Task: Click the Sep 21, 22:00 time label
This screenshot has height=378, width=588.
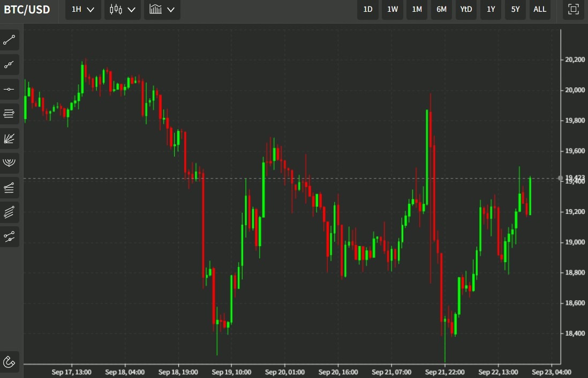Action: pyautogui.click(x=445, y=372)
